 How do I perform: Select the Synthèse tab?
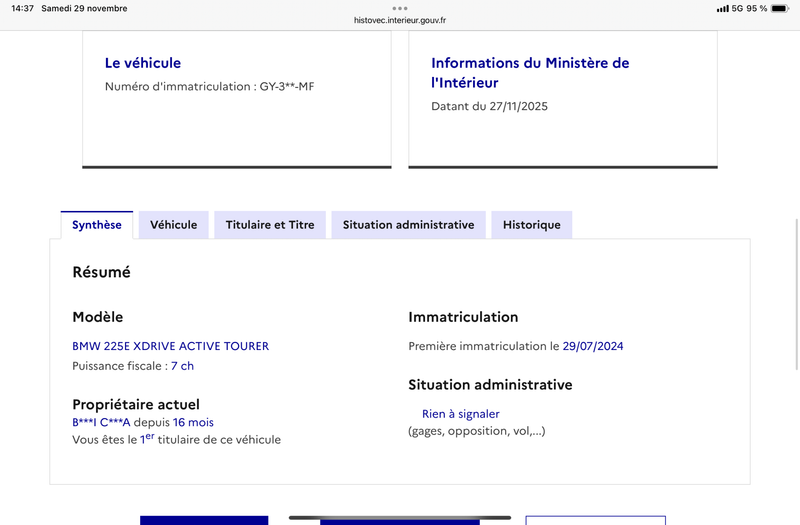tap(97, 225)
